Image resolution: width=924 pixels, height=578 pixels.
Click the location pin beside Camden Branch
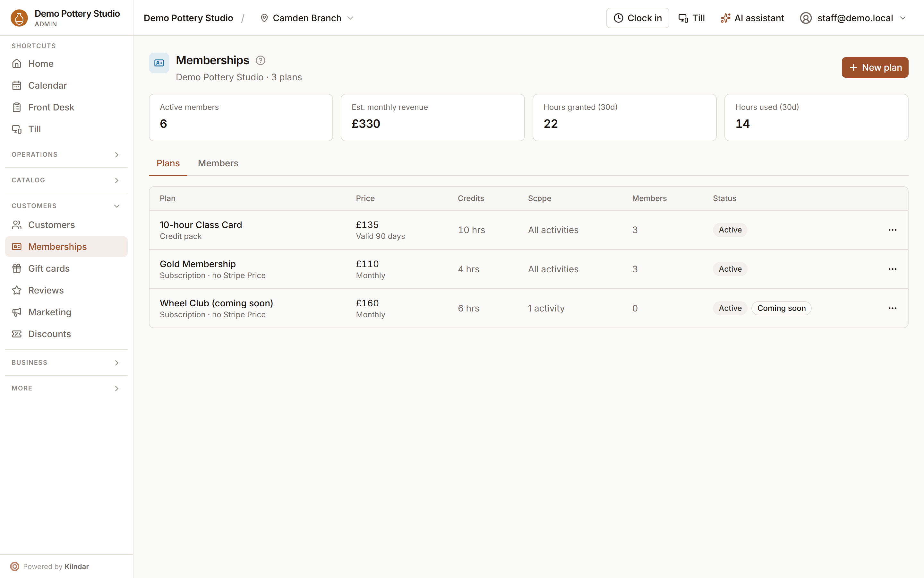click(264, 18)
